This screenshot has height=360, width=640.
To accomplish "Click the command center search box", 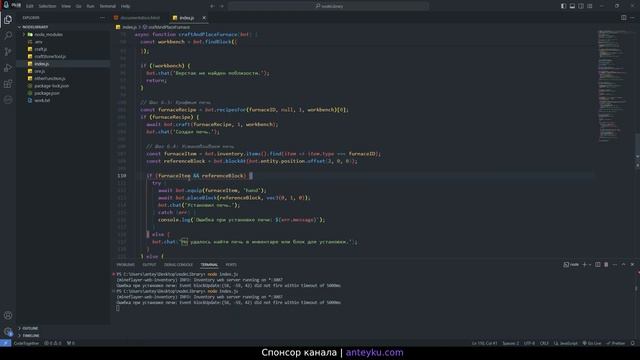I will coord(329,6).
